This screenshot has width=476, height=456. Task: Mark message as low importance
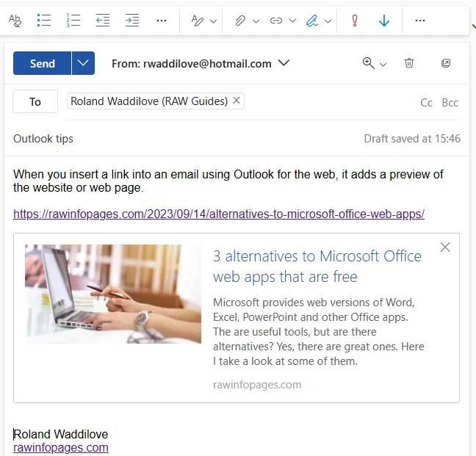[x=384, y=21]
